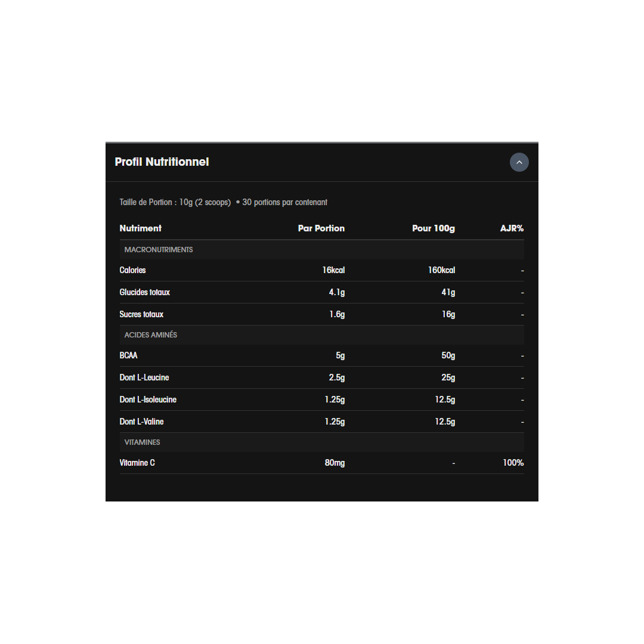Select the Dont L-Valine row label
This screenshot has width=644, height=644.
pyautogui.click(x=141, y=422)
